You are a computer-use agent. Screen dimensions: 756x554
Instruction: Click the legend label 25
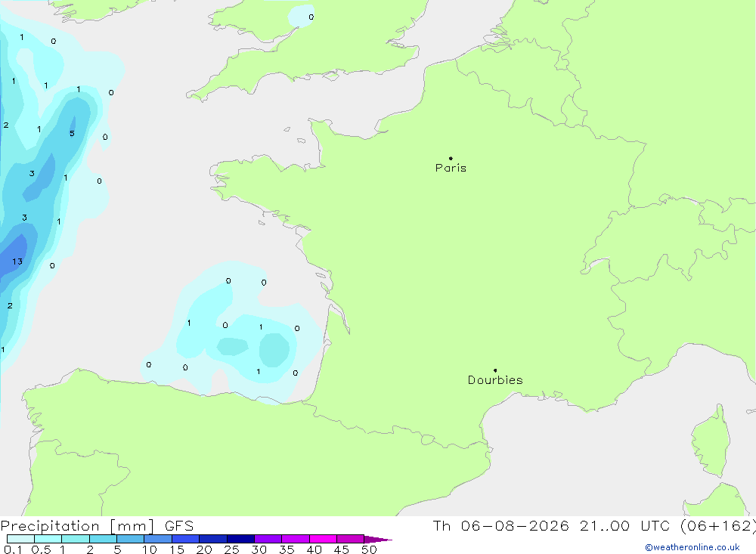231,549
